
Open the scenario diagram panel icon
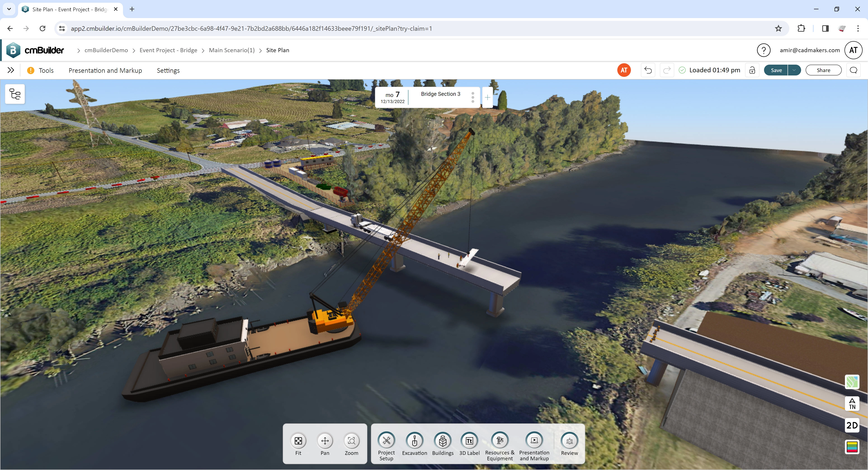pyautogui.click(x=15, y=94)
